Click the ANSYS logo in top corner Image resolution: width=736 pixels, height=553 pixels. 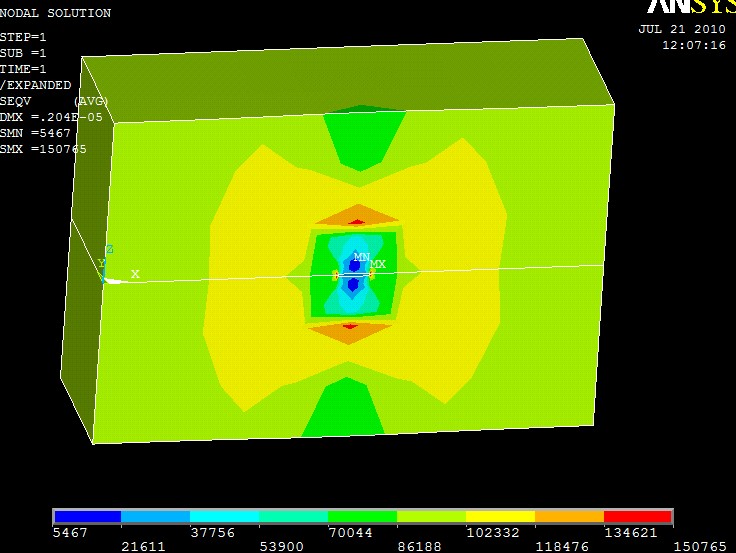[690, 7]
